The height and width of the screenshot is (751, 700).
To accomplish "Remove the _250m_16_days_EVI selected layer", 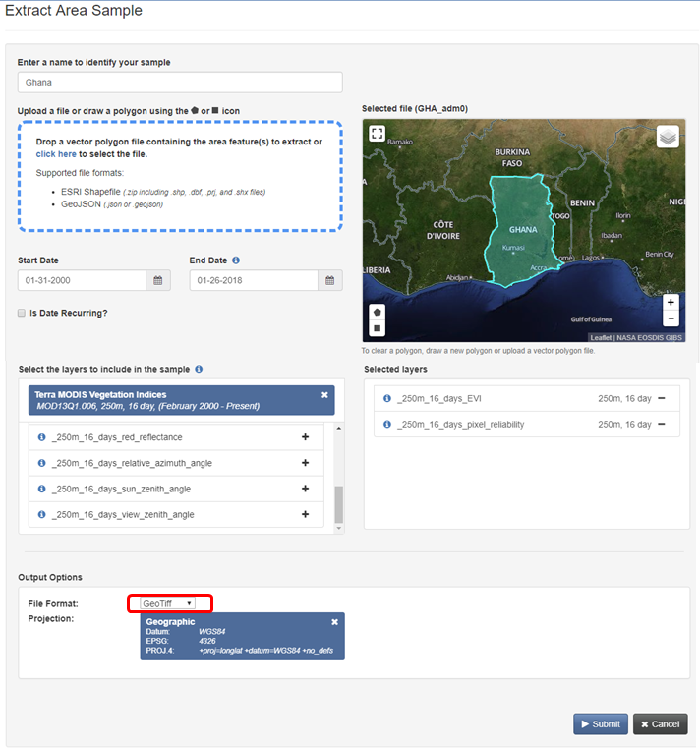I will pos(661,398).
